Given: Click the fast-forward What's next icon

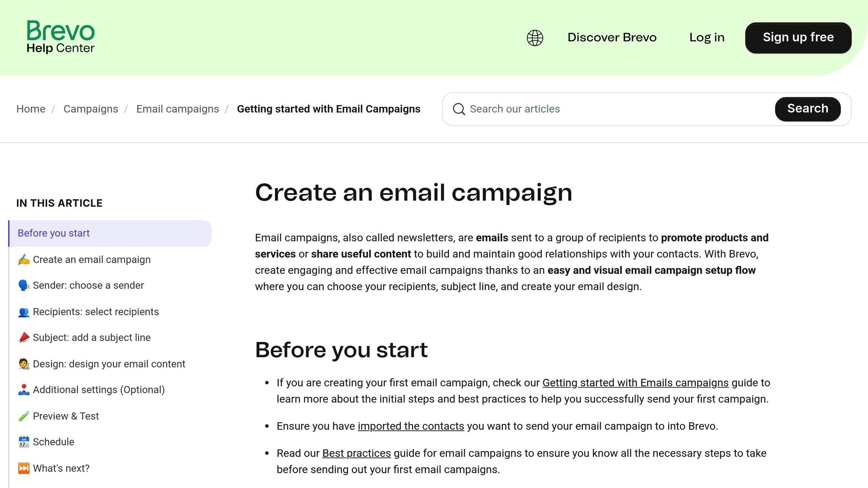Looking at the screenshot, I should tap(24, 469).
